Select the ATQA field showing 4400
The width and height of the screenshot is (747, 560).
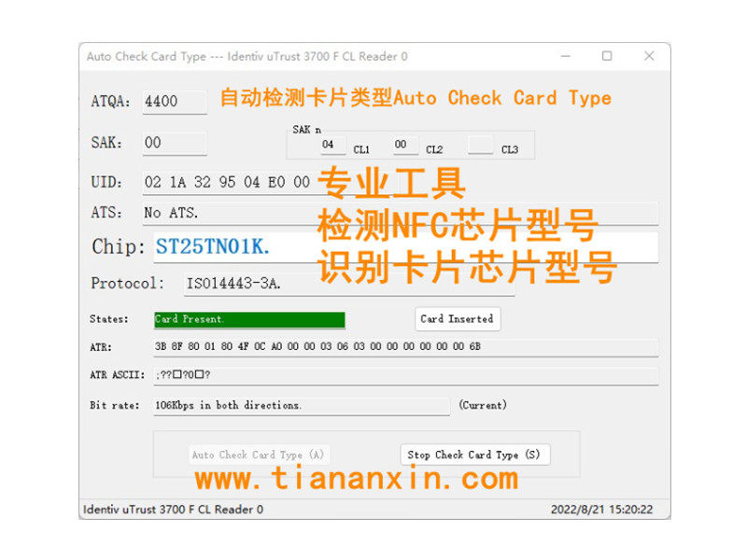175,102
